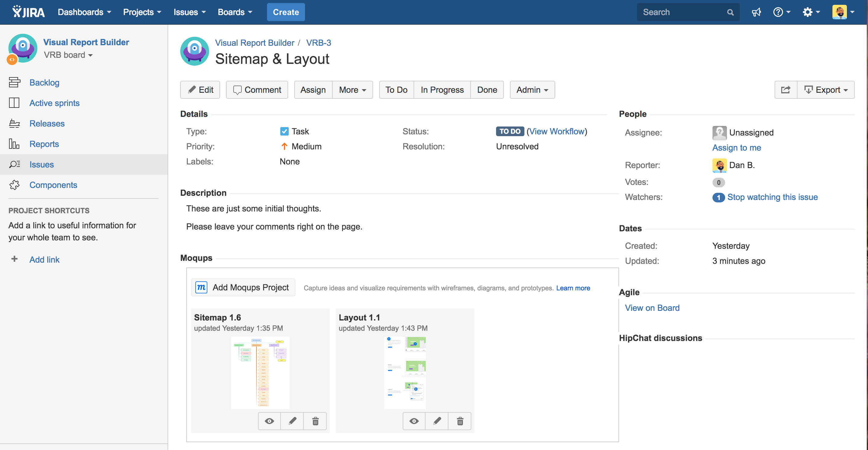
Task: Click Add Moqups Project button
Action: point(243,287)
